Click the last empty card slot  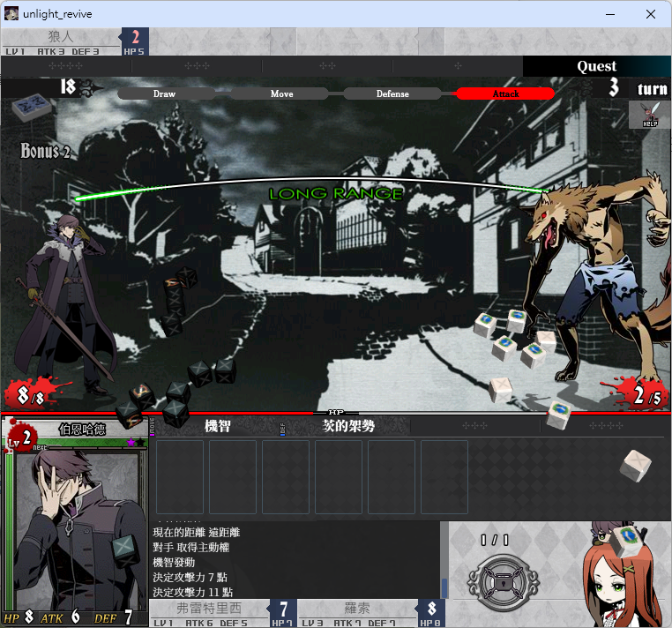[444, 476]
